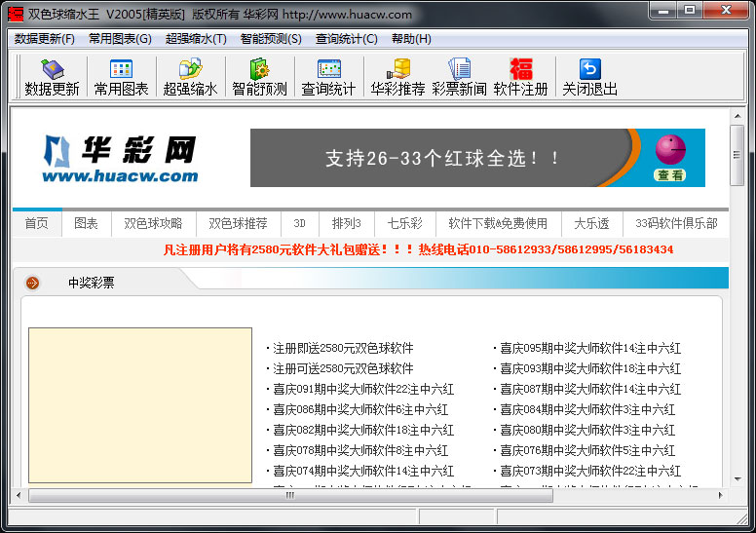This screenshot has height=533, width=756.
Task: Minimize the 双色球缩水王 window
Action: (x=663, y=11)
